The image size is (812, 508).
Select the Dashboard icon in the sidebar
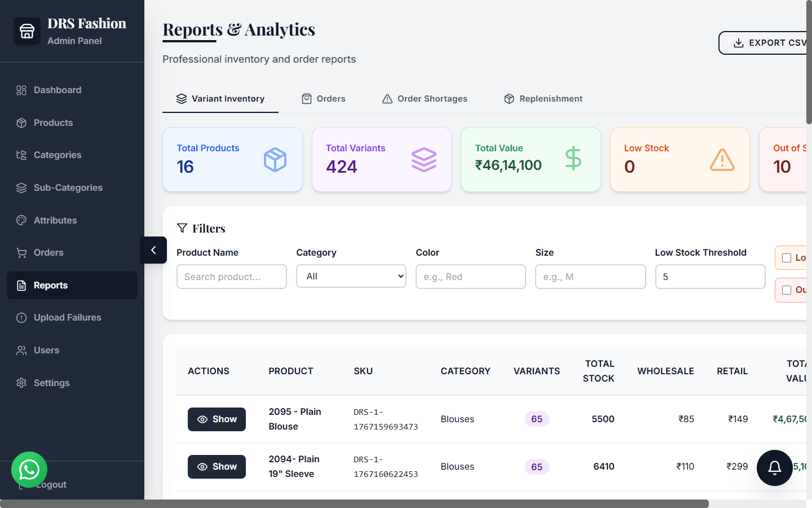pos(21,90)
